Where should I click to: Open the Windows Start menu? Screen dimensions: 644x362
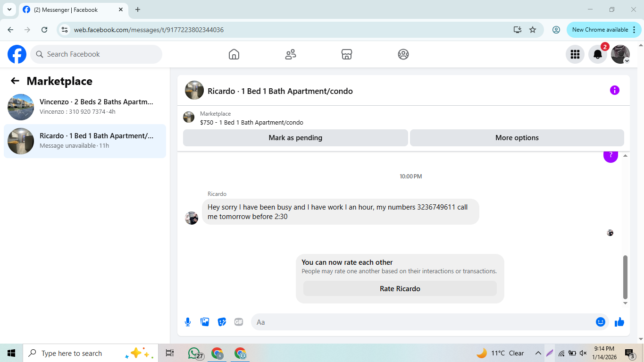tap(11, 353)
